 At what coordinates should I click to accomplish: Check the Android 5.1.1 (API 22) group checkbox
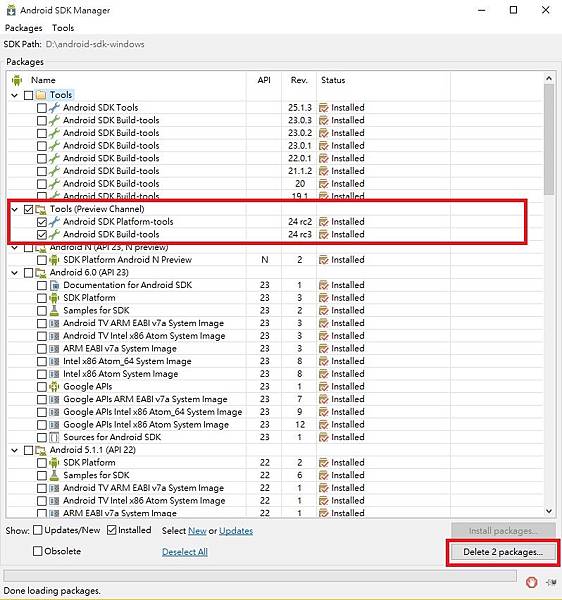(28, 450)
